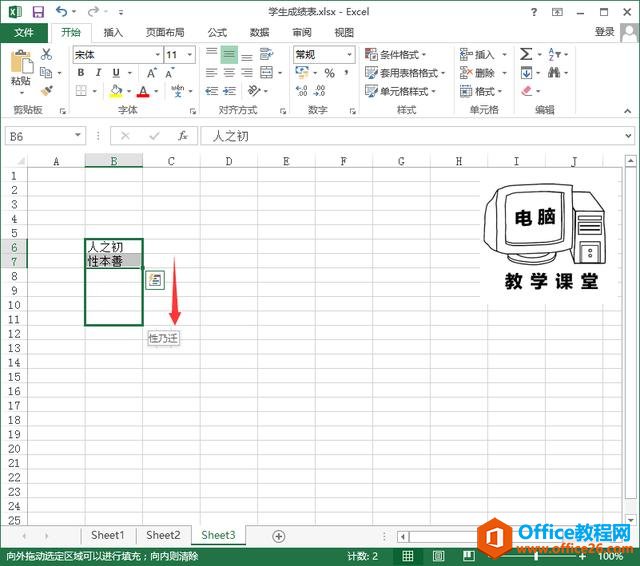
Task: Align text left
Action: 211,73
